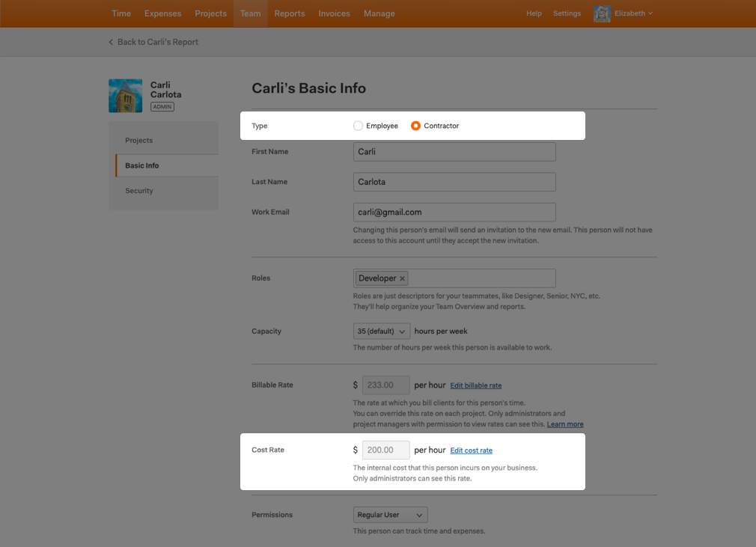Open Elizabeth's account avatar
This screenshot has width=756, height=547.
click(x=602, y=13)
